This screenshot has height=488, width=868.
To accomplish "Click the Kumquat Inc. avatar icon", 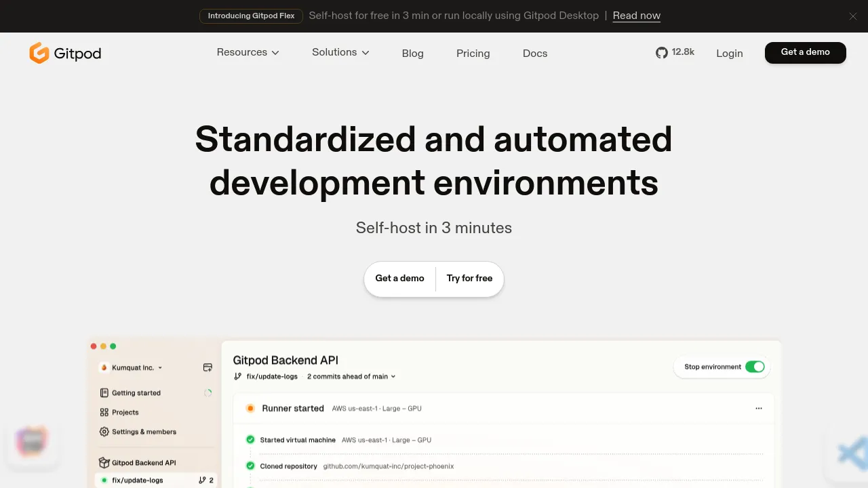I will pyautogui.click(x=104, y=367).
